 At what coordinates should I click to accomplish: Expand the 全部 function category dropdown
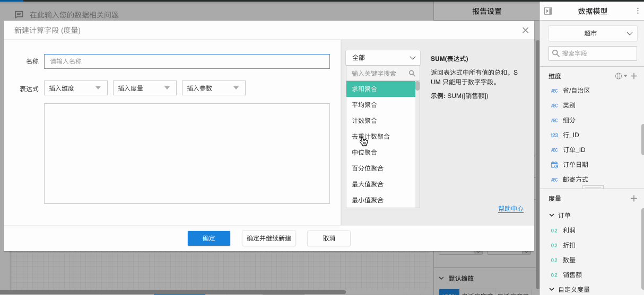tap(383, 58)
